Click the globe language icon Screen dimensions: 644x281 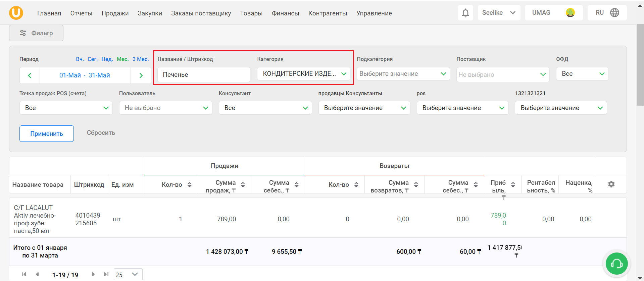614,13
